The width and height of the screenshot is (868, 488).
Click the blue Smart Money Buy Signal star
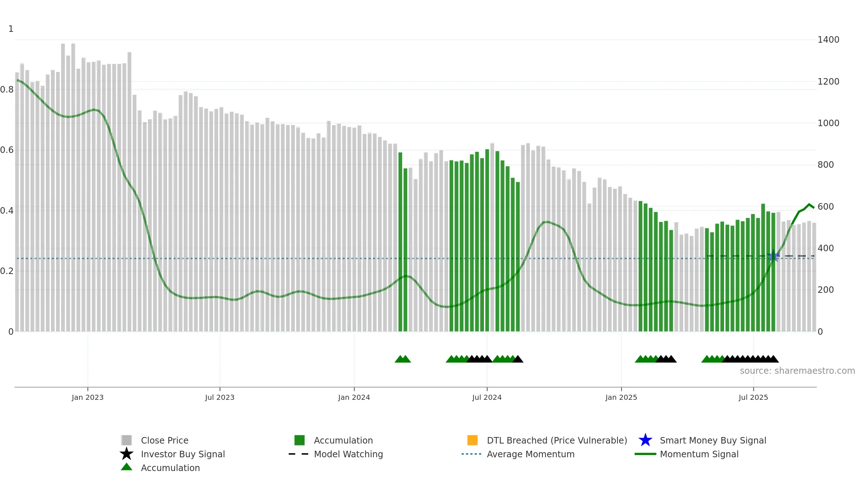pyautogui.click(x=645, y=440)
